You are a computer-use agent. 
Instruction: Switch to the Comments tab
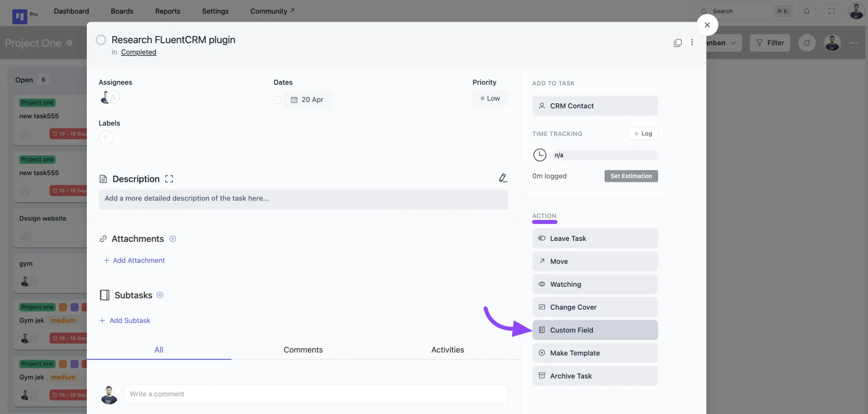coord(303,350)
